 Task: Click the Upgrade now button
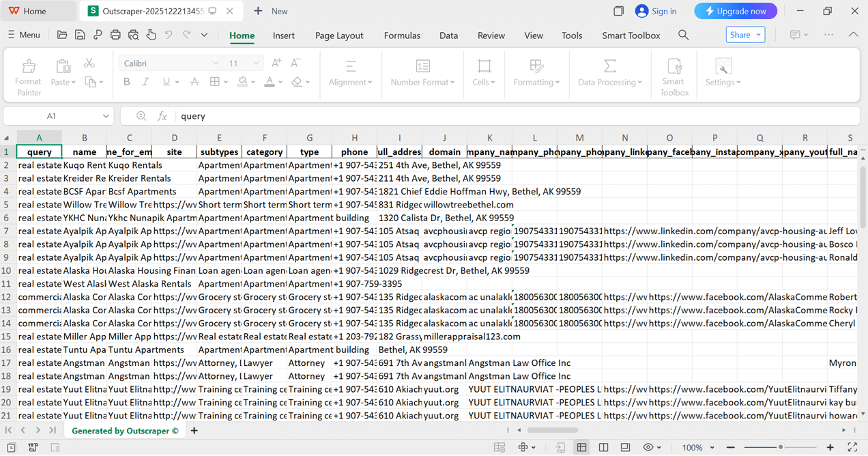(x=736, y=11)
